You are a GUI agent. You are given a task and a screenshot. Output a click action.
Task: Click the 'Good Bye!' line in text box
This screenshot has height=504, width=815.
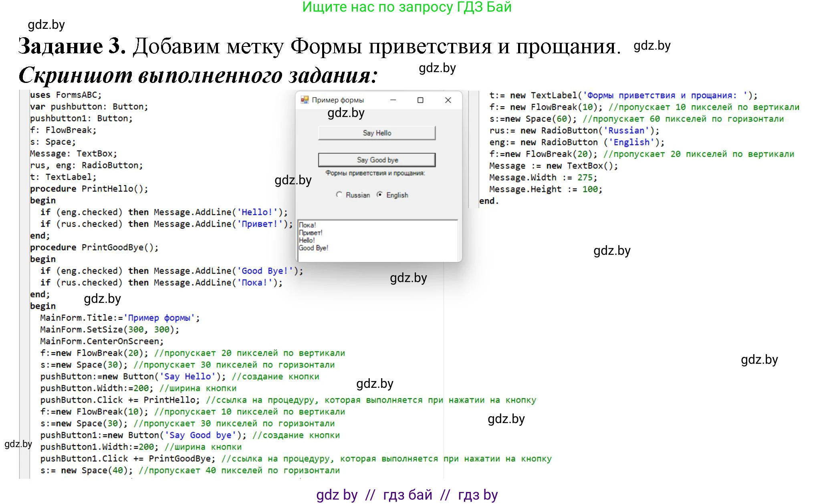313,248
